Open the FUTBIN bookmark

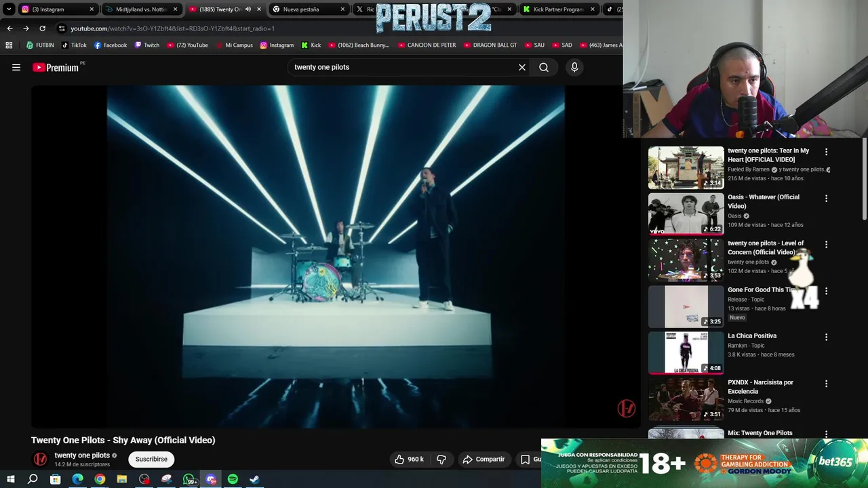40,45
